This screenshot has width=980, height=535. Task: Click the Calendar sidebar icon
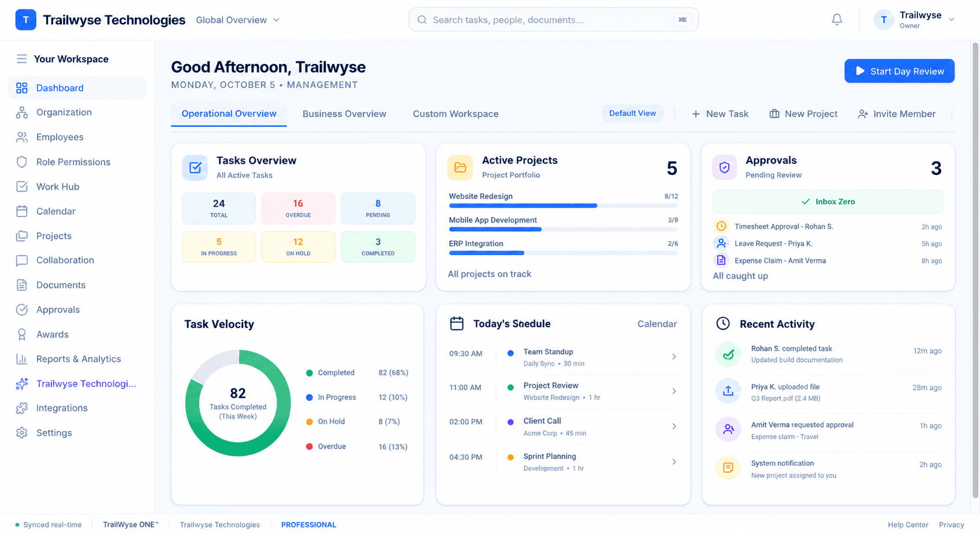[x=22, y=211]
